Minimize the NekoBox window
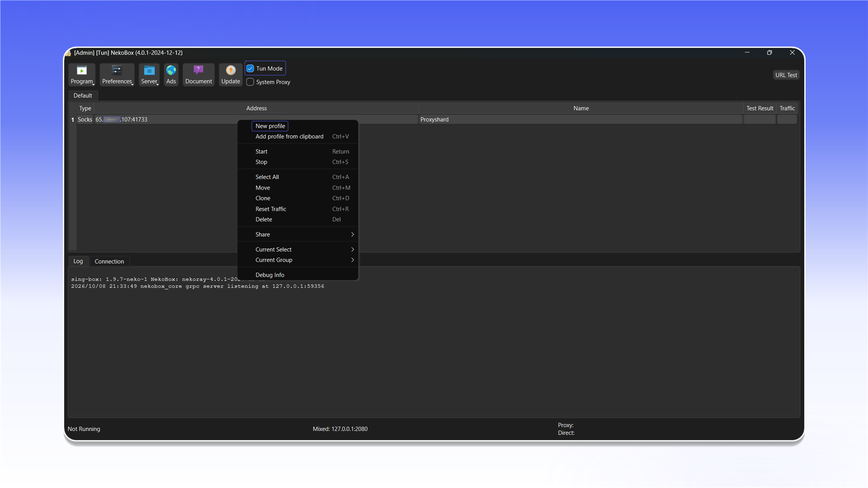This screenshot has height=488, width=868. (x=747, y=52)
